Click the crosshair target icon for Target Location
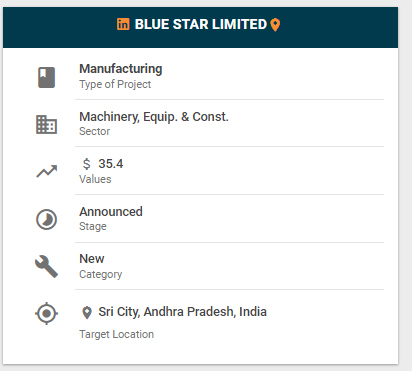The width and height of the screenshot is (412, 371). [47, 313]
